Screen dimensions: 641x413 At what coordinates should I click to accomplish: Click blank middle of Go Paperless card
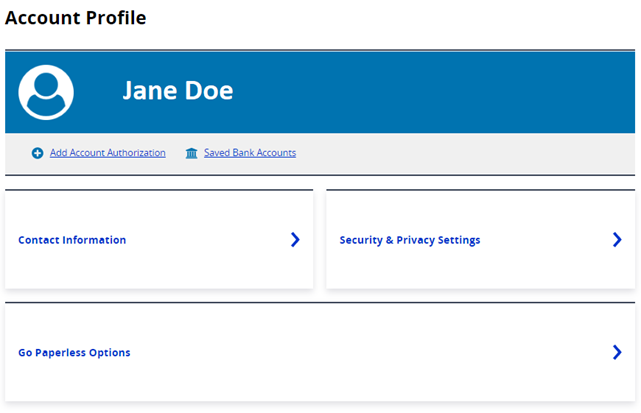pyautogui.click(x=368, y=352)
